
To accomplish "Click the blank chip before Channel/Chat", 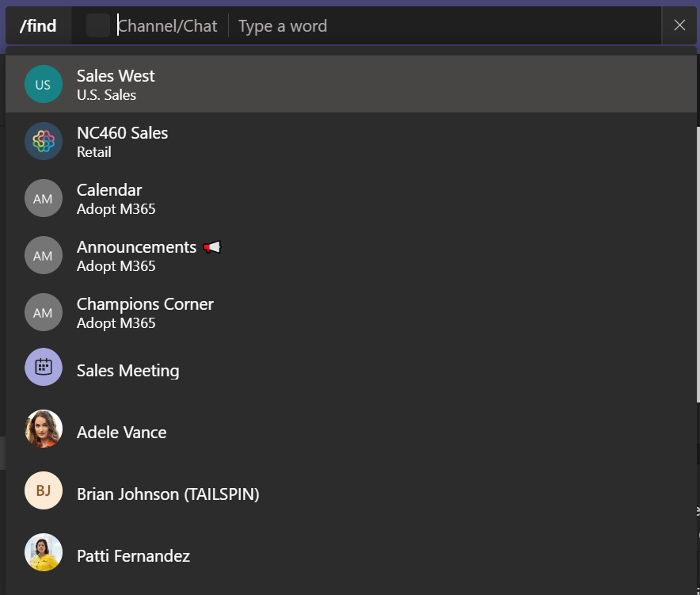I will (97, 25).
